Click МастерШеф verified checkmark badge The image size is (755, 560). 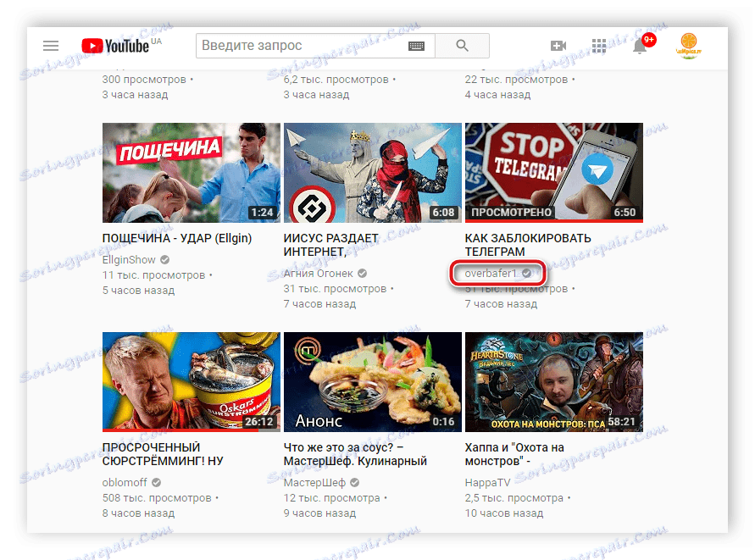tap(354, 482)
